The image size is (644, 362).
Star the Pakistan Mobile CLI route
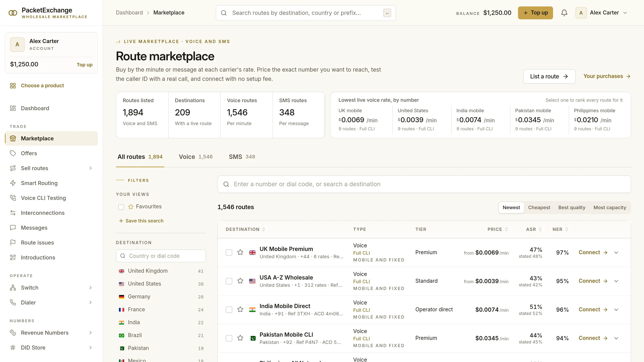point(240,338)
